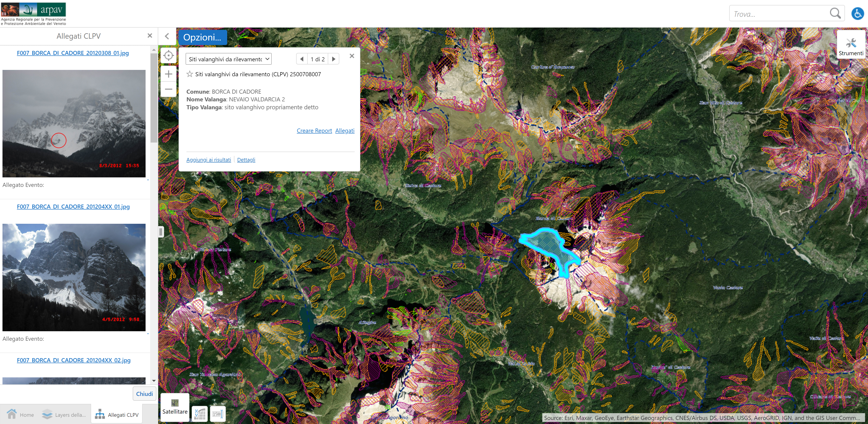Click the geolocate my position button

[168, 56]
